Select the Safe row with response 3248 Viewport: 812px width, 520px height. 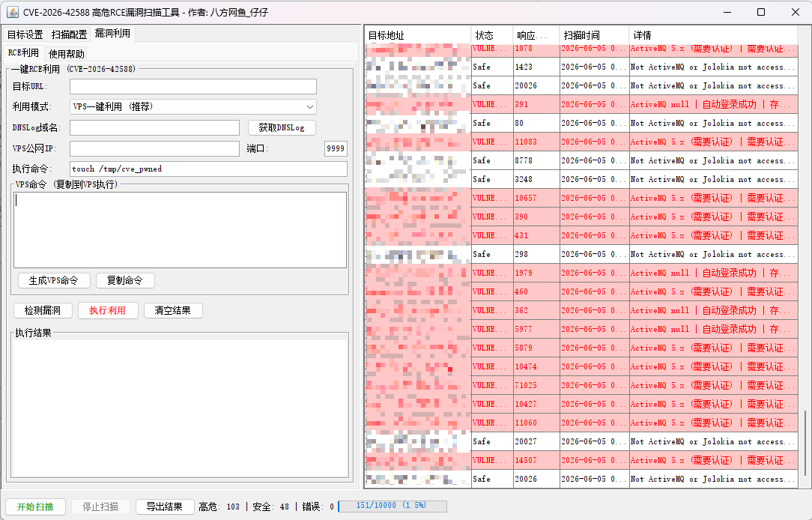[x=581, y=179]
